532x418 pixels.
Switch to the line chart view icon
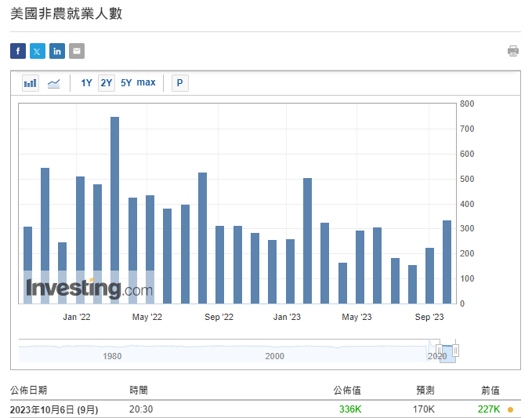[53, 83]
